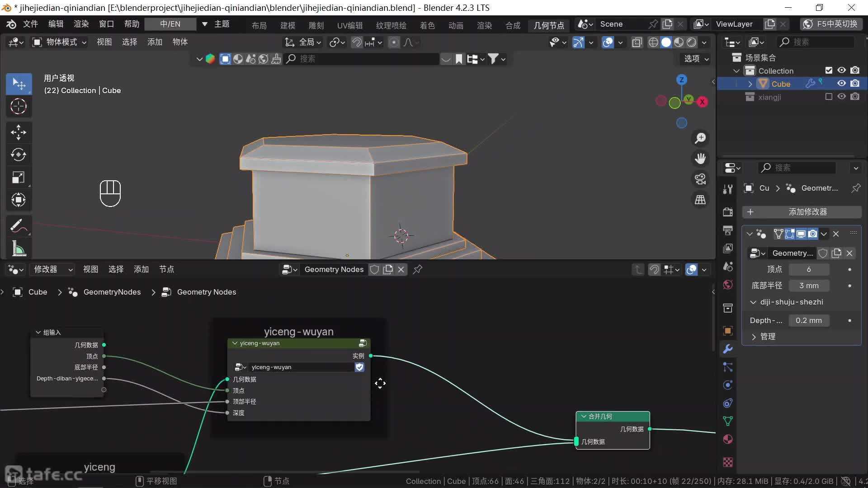Select the Rotate tool

[x=19, y=155]
